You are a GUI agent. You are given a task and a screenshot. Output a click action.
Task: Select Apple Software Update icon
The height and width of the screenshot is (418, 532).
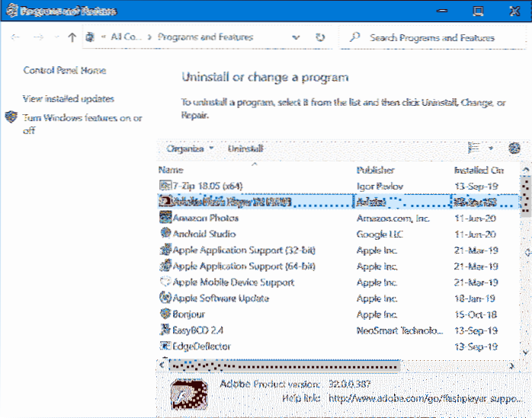[166, 298]
